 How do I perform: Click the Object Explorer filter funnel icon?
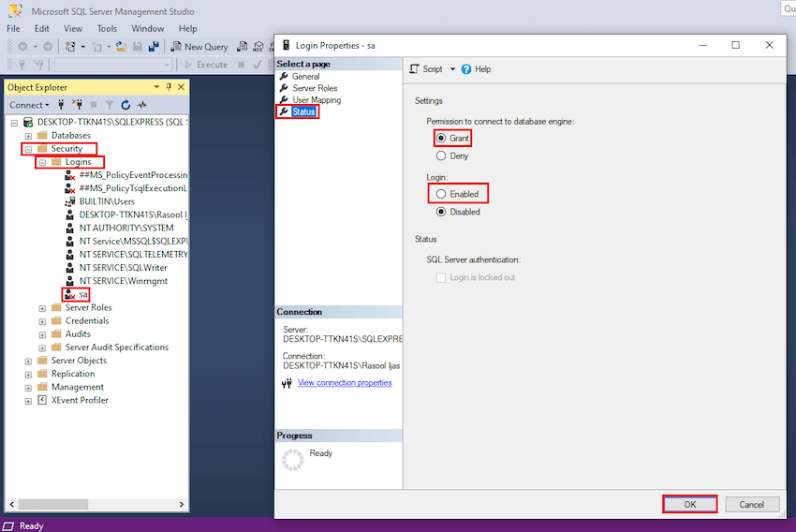(x=110, y=105)
